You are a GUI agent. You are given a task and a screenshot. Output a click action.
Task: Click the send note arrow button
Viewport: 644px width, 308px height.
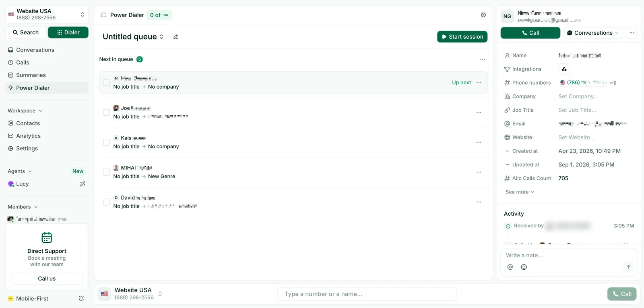coord(628,267)
